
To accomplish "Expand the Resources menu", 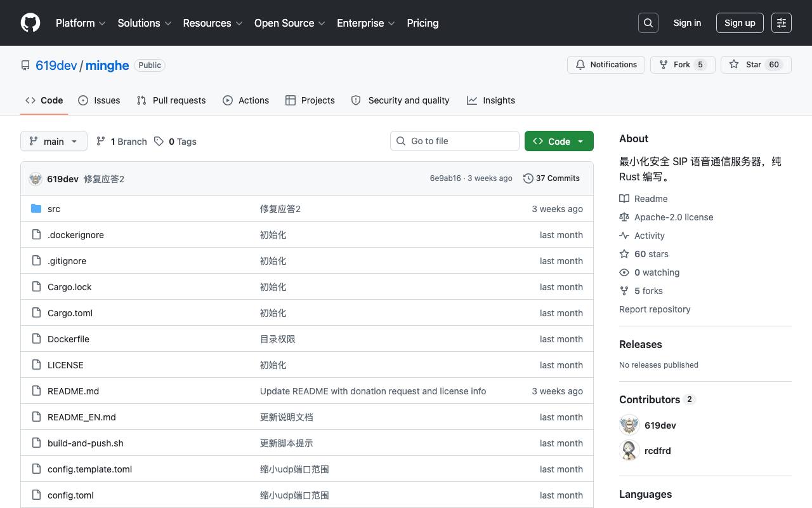I will click(213, 23).
